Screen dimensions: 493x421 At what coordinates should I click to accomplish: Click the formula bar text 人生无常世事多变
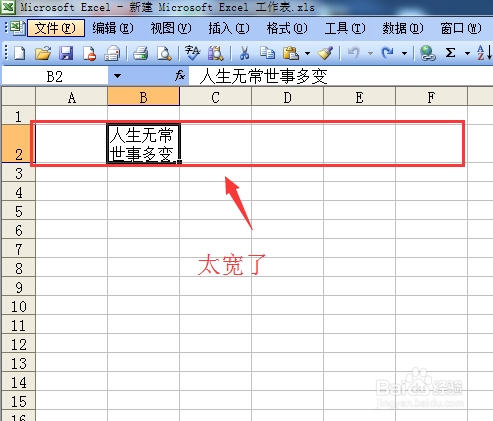263,76
